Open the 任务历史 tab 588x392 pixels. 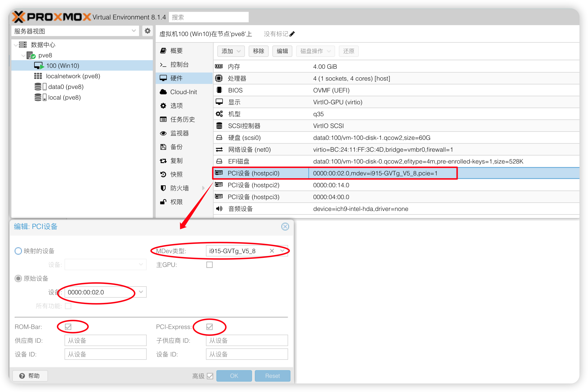pos(184,119)
